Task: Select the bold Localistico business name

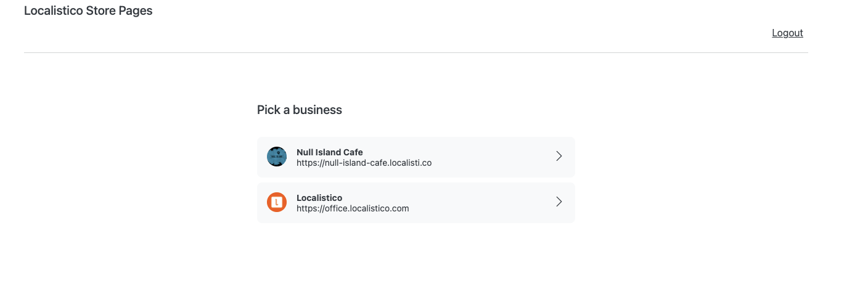Action: (x=319, y=198)
